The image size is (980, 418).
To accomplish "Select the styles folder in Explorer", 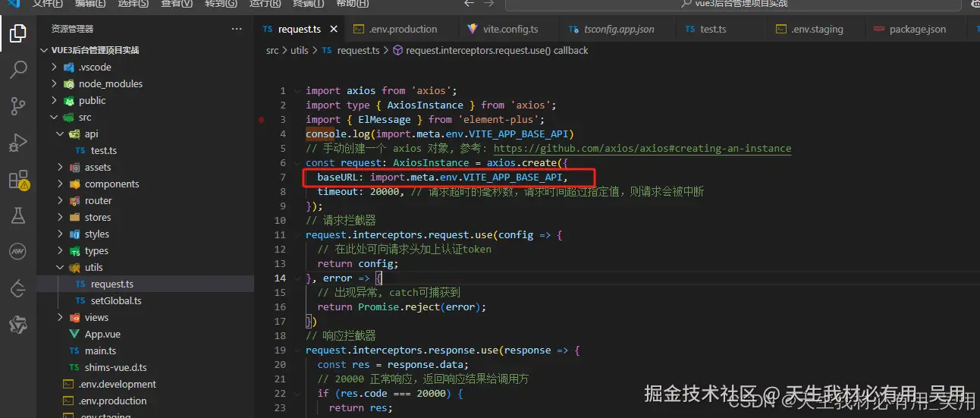I will pyautogui.click(x=97, y=234).
